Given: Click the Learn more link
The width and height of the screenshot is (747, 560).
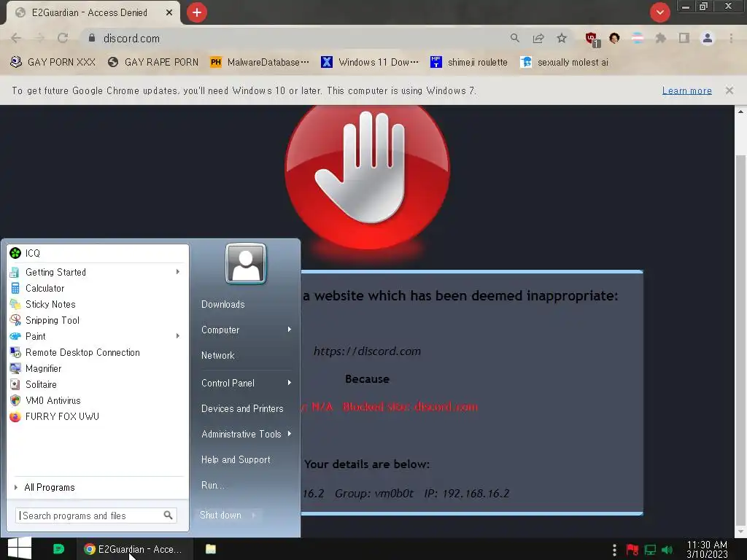Looking at the screenshot, I should (x=686, y=90).
